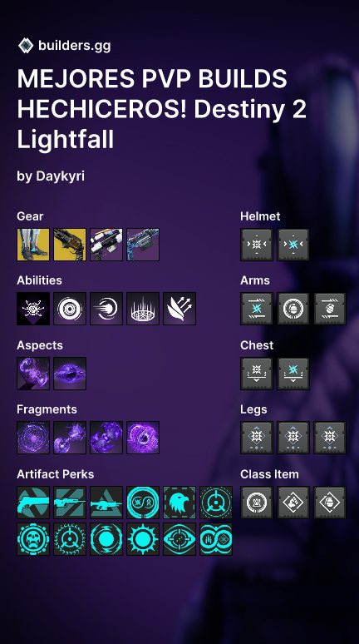Click the builders.gg logo icon
Viewport: 359px width, 644px height.
pyautogui.click(x=26, y=45)
